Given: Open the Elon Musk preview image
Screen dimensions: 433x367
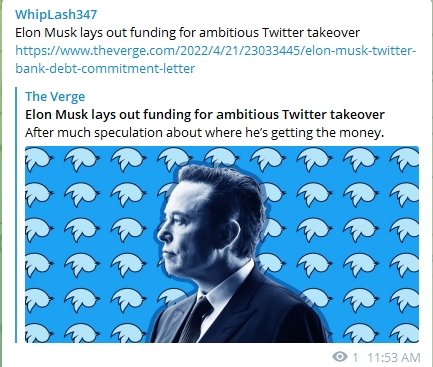Looking at the screenshot, I should coord(222,244).
